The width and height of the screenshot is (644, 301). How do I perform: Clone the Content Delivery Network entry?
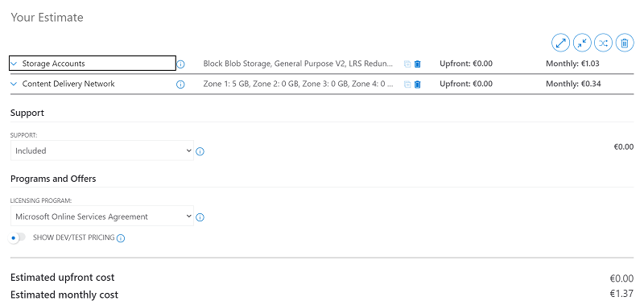click(x=407, y=85)
